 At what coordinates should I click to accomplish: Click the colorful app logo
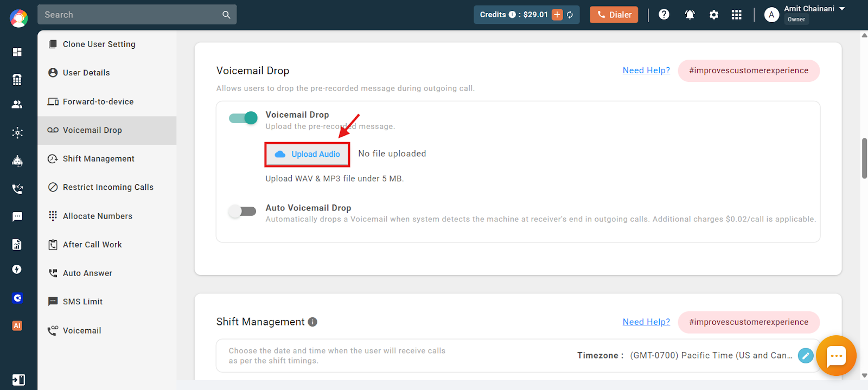click(x=18, y=18)
